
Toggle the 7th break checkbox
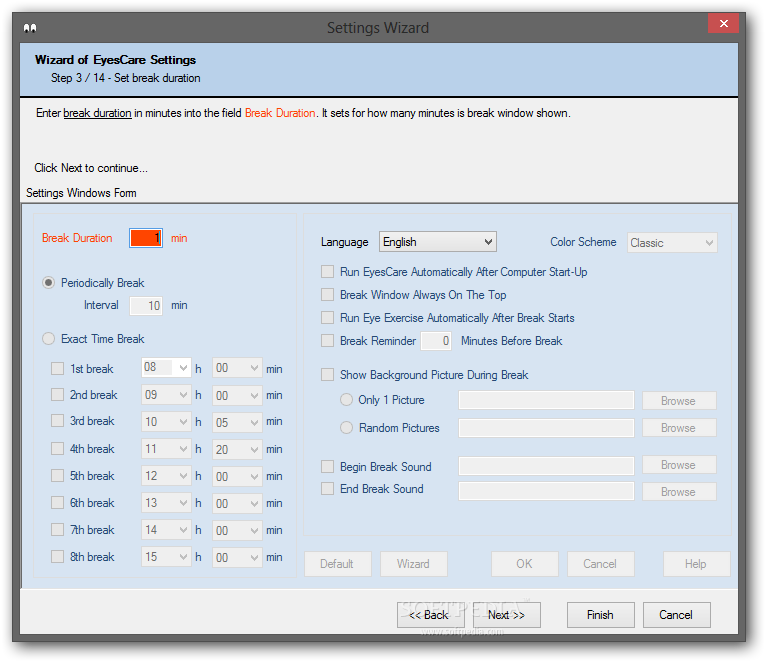(x=58, y=530)
